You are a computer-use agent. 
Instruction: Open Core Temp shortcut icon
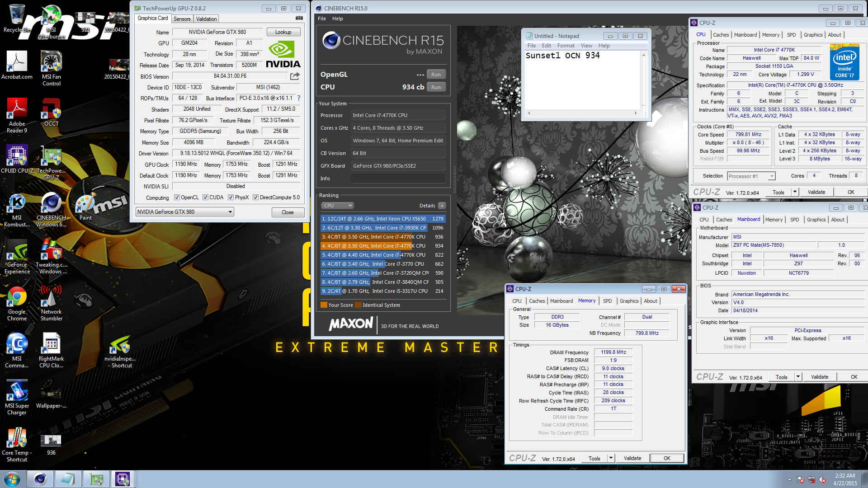tap(17, 445)
